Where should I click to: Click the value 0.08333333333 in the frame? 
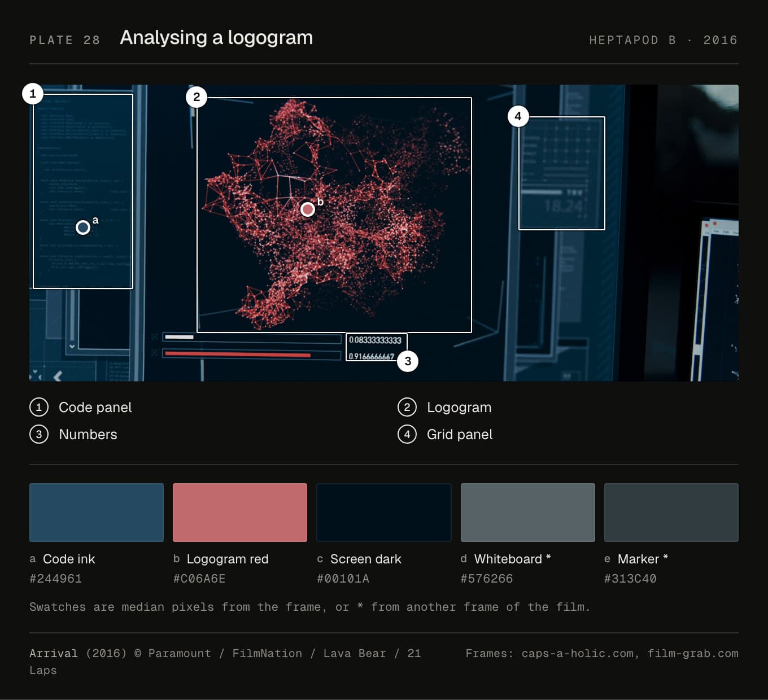[x=375, y=340]
